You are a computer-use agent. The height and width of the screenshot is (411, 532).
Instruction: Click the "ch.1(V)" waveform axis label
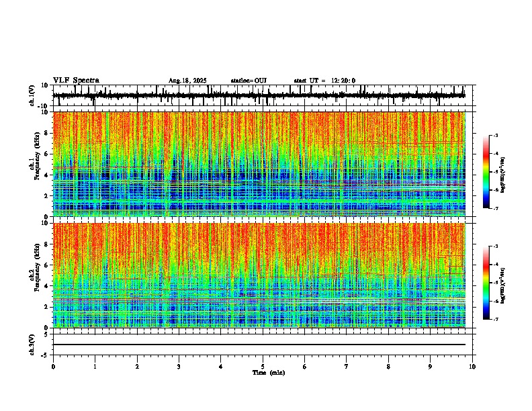click(32, 95)
